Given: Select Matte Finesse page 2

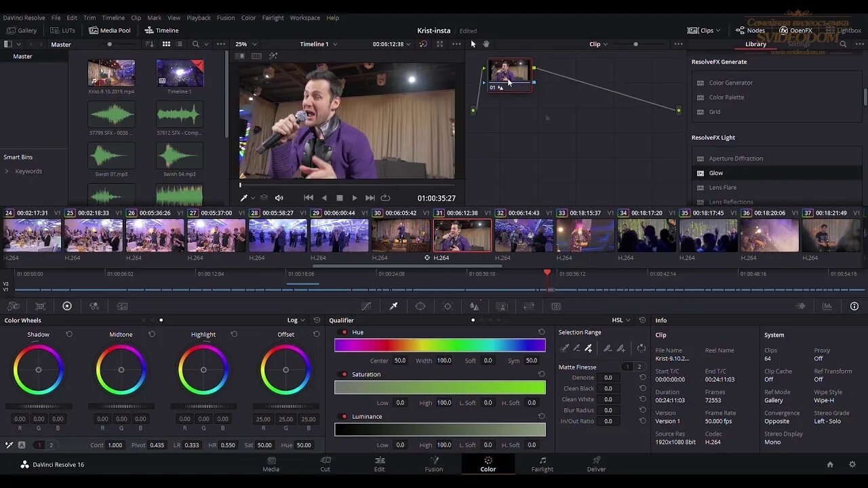Looking at the screenshot, I should tap(639, 367).
